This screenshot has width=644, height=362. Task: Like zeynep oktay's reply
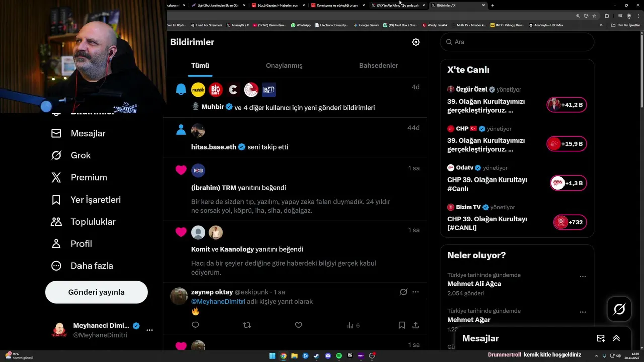coord(298,325)
